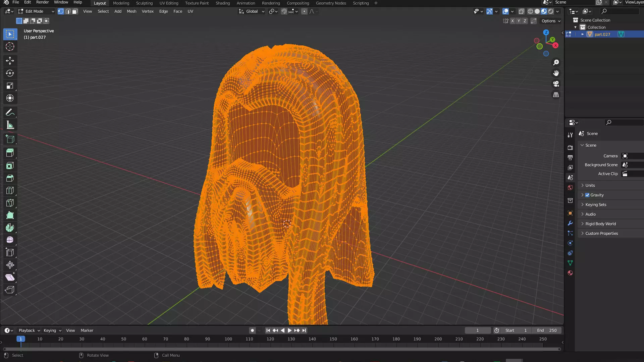644x362 pixels.
Task: Select the Add Cube tool
Action: click(10, 139)
